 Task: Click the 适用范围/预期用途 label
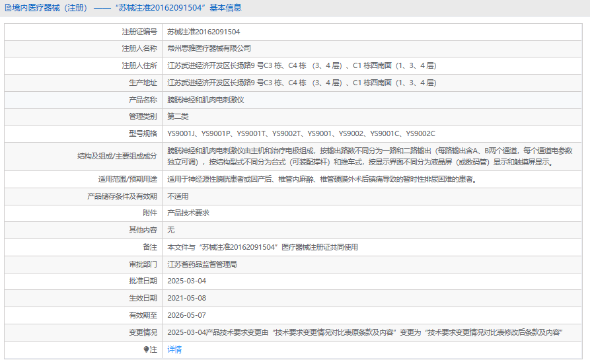[x=128, y=179]
